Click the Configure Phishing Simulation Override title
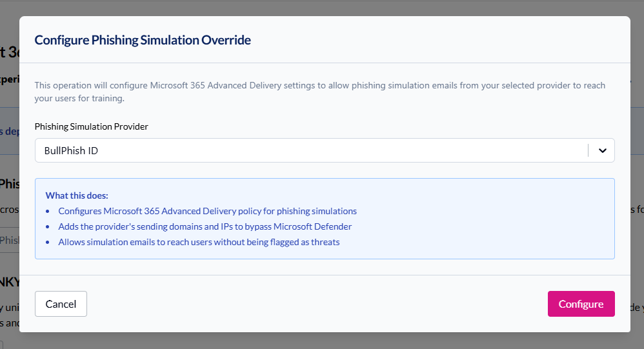Image resolution: width=644 pixels, height=349 pixels. click(143, 40)
